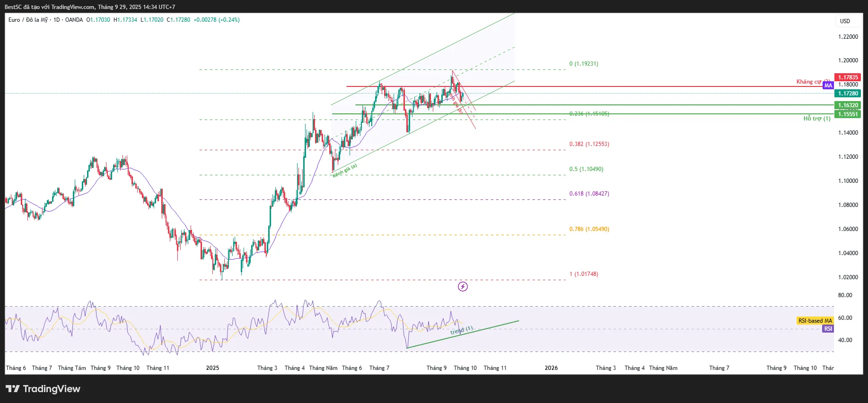Viewport: 868px width, 403px height.
Task: Open the USD currency selector
Action: click(845, 21)
